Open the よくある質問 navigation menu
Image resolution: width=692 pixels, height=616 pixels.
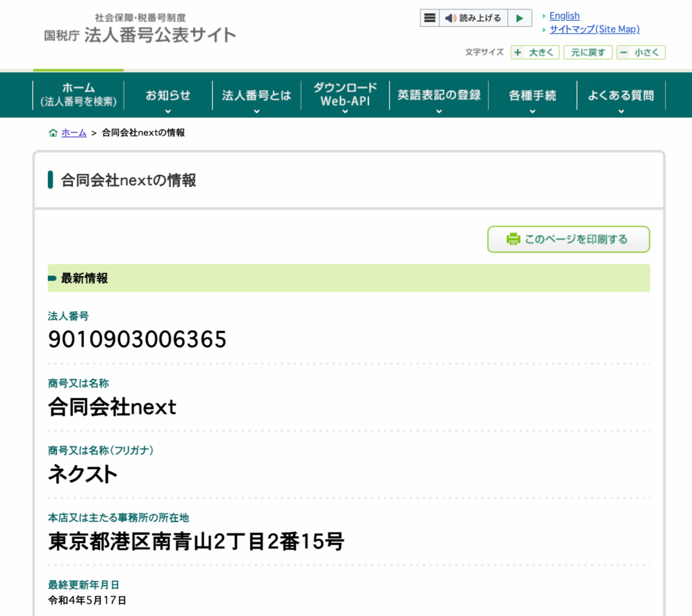point(621,95)
